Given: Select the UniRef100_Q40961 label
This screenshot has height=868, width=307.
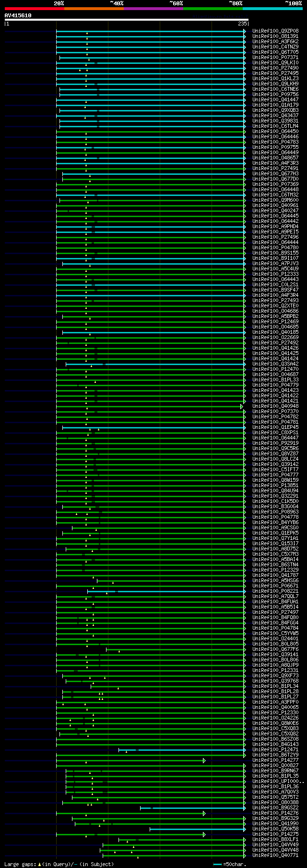Looking at the screenshot, I should 275,205.
